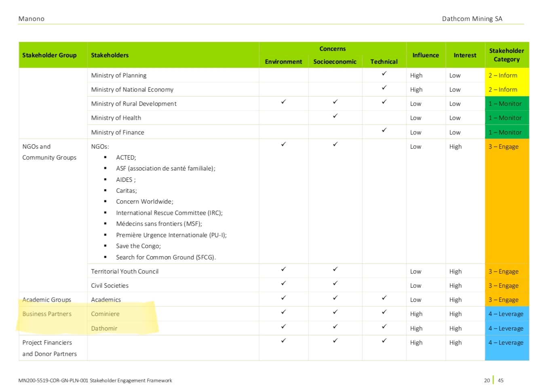Viewport: 557px width, 392px height.
Task: Click the Stakeholder Group column header
Action: tap(49, 55)
